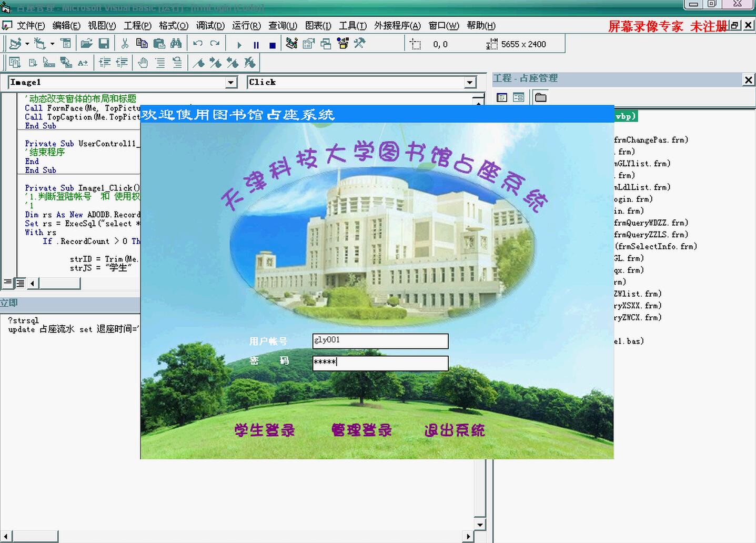Go to Next Bookmark icon

(x=216, y=63)
